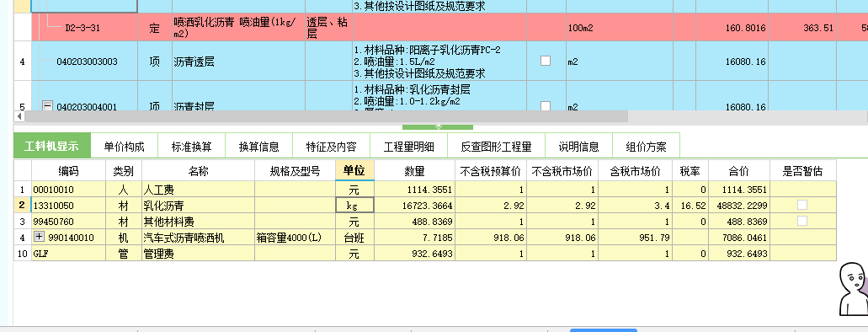Click the 100m2 unit cell in the red row

click(619, 28)
